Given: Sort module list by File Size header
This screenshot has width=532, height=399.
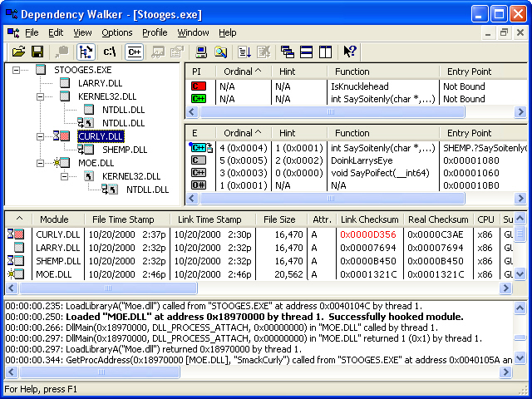Looking at the screenshot, I should point(279,219).
